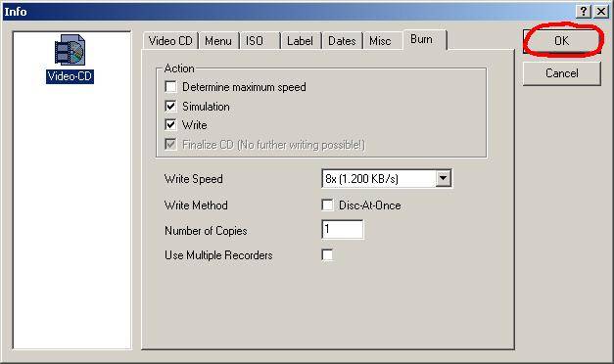
Task: Uncheck the Simulation option
Action: (x=170, y=106)
